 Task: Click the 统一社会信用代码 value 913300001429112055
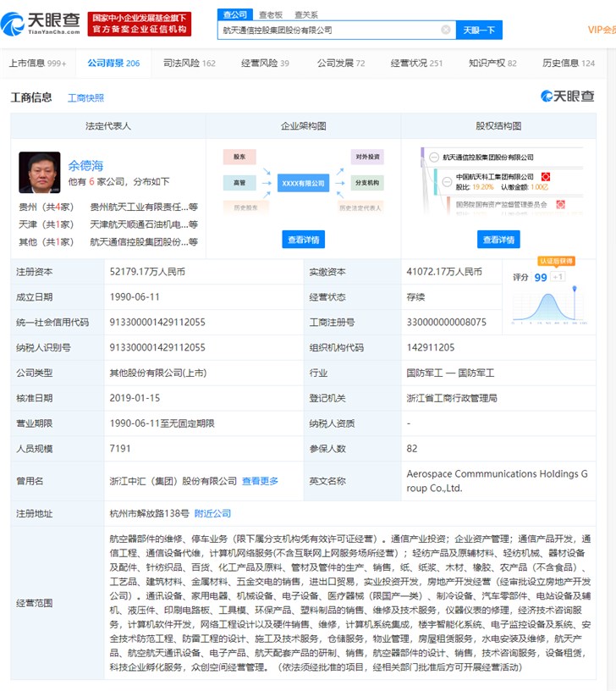pyautogui.click(x=157, y=322)
